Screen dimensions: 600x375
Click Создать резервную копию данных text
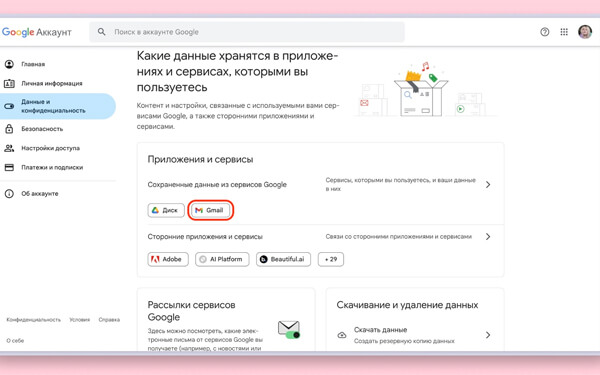pos(404,341)
